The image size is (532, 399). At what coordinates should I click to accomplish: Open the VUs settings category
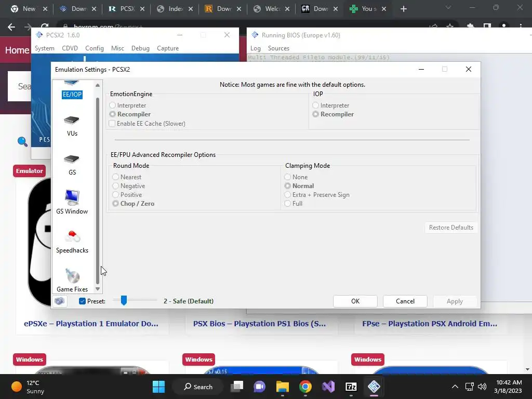72,126
